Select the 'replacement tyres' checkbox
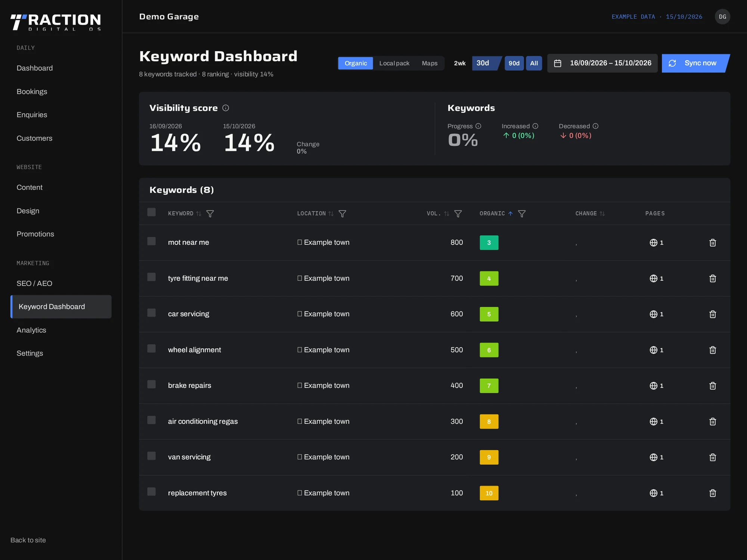The width and height of the screenshot is (747, 560). coord(151,492)
